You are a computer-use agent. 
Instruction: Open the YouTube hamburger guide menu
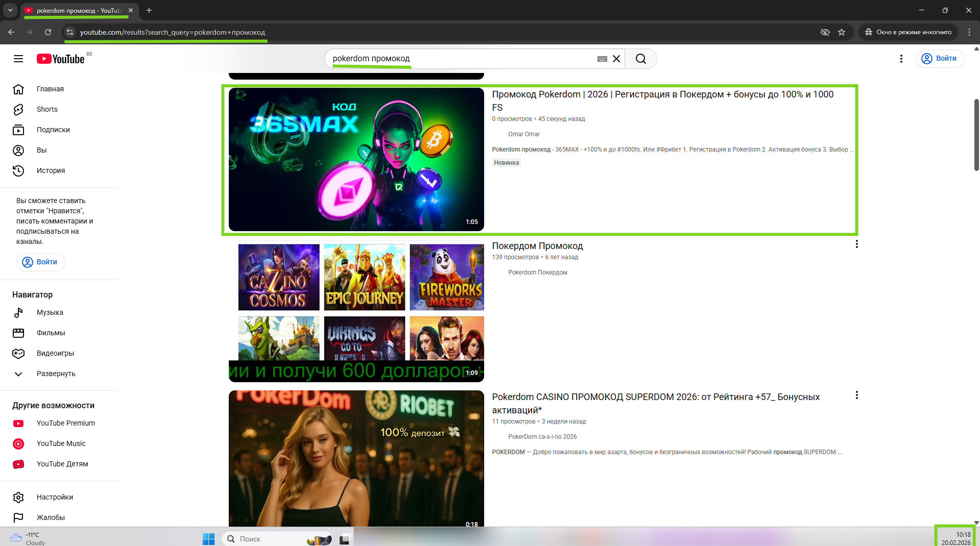(x=18, y=59)
